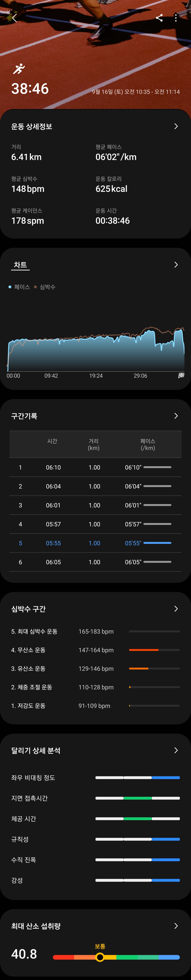191x980 pixels.
Task: Tap the VO2 max gauge marker
Action: coord(100,957)
